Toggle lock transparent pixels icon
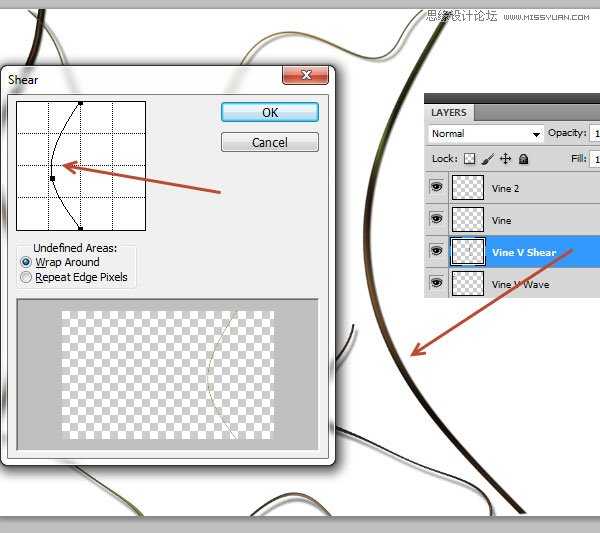600x533 pixels. [x=469, y=159]
